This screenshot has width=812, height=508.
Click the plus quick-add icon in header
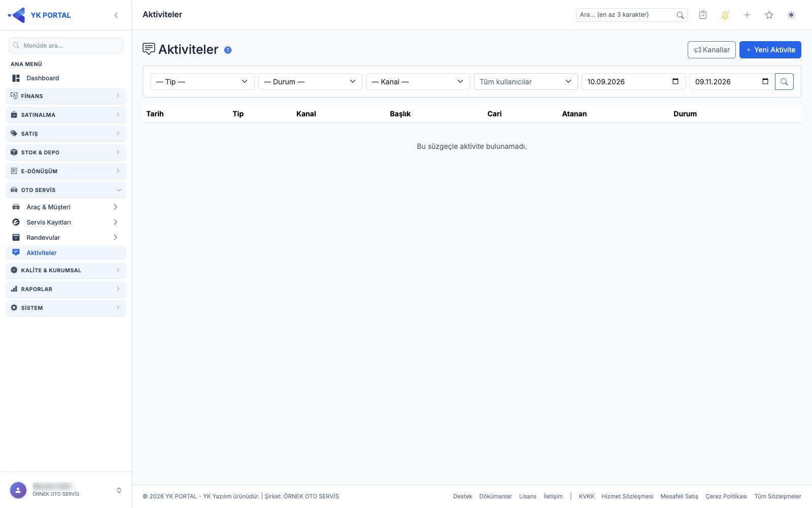point(747,15)
